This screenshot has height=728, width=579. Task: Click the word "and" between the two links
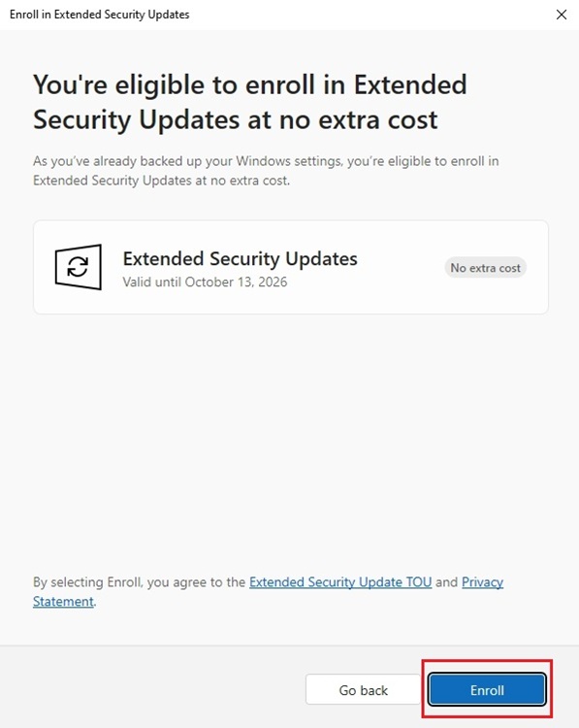[x=447, y=581]
